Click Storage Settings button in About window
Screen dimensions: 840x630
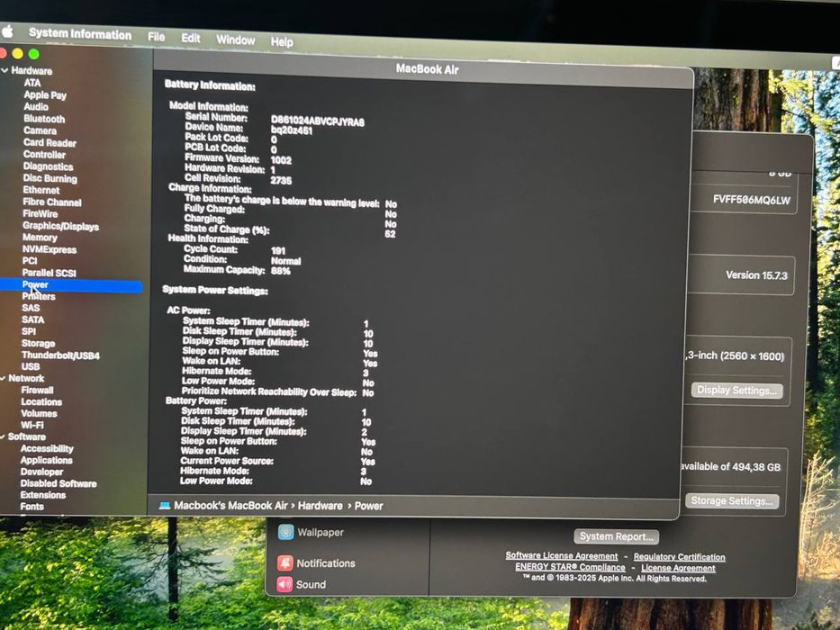(x=731, y=501)
